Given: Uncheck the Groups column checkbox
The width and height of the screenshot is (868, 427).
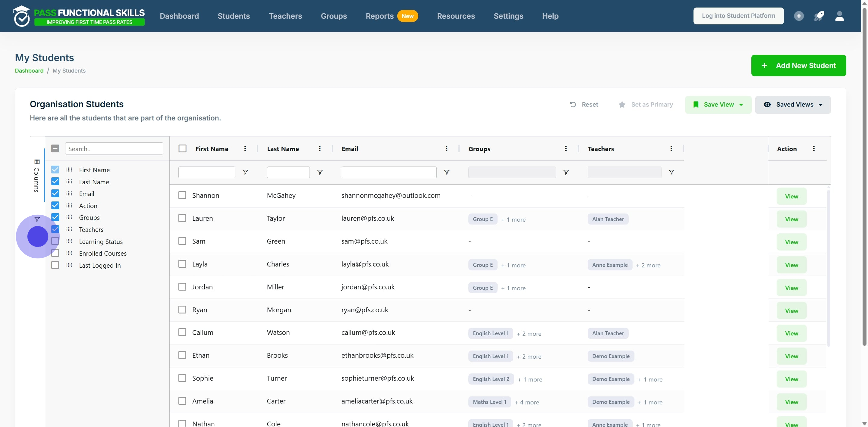Looking at the screenshot, I should (x=55, y=217).
